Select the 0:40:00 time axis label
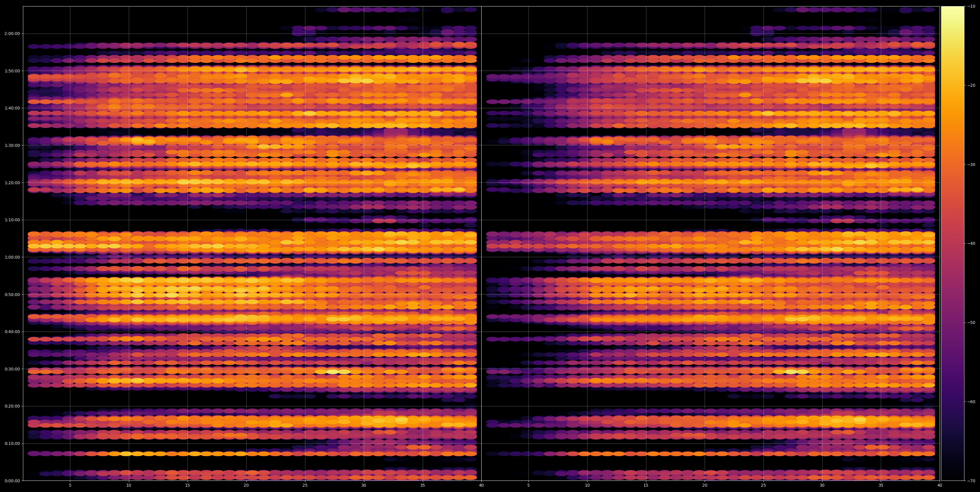 pyautogui.click(x=12, y=331)
